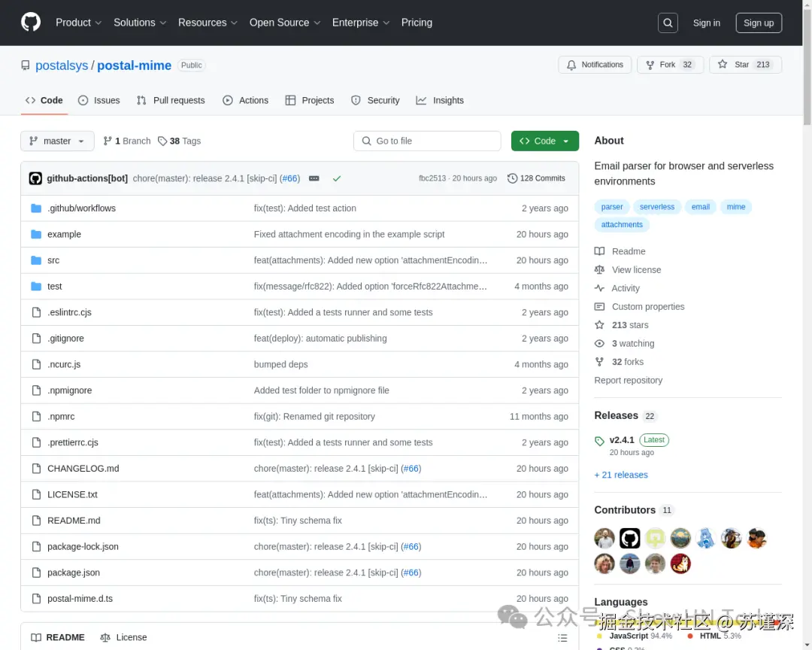Screen dimensions: 812x650
Task: Open the README outline list icon
Action: [x=562, y=637]
